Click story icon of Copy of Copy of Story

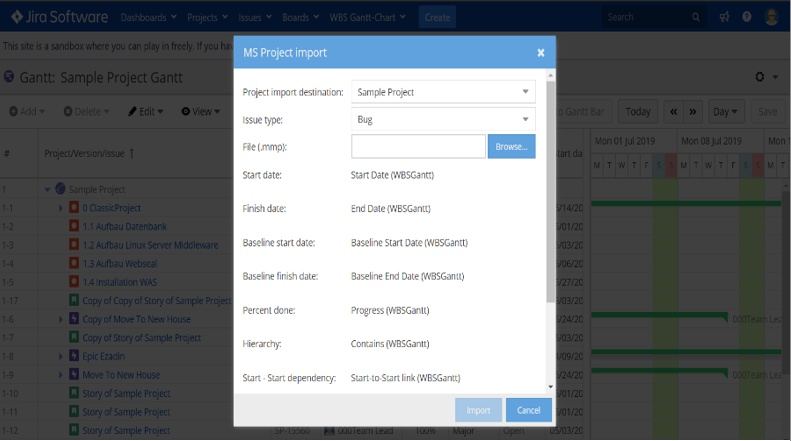click(x=74, y=300)
